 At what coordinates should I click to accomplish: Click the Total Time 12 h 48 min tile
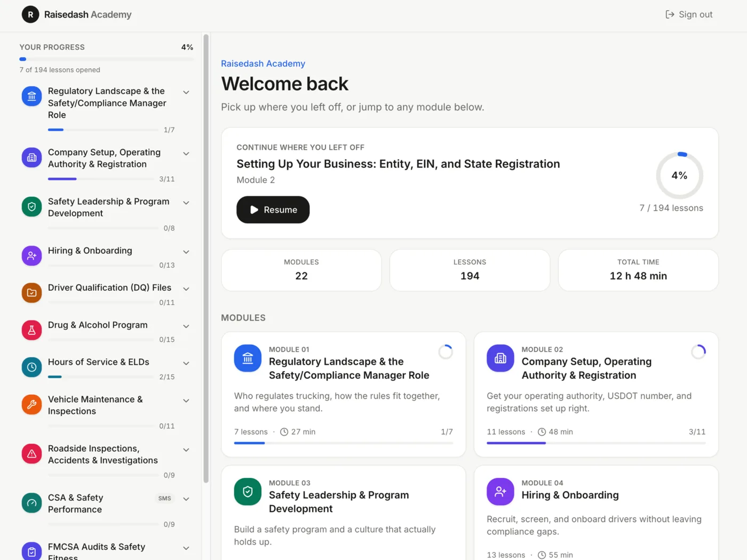coord(638,270)
